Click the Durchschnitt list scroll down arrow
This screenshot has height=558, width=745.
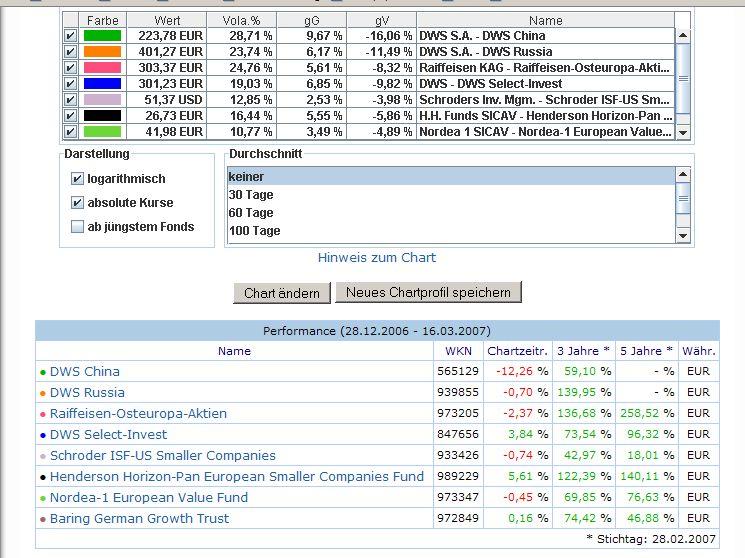pyautogui.click(x=683, y=236)
